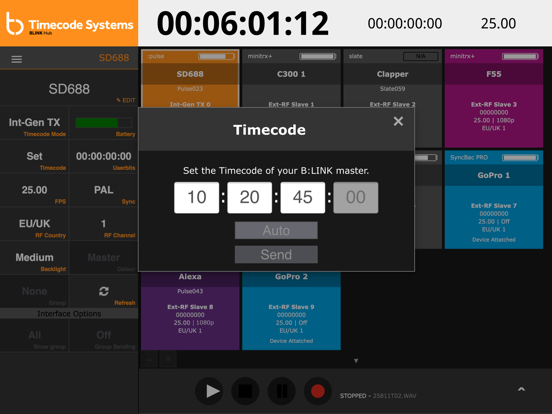Click the frames field showing 00
Screen dimensions: 552x414
pos(356,197)
